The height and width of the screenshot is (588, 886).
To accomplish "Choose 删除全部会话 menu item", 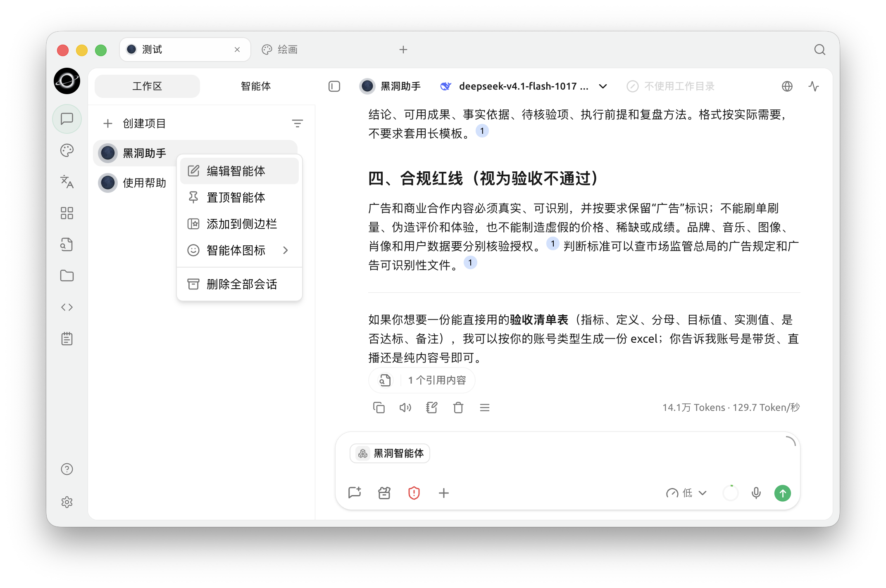I will 240,284.
